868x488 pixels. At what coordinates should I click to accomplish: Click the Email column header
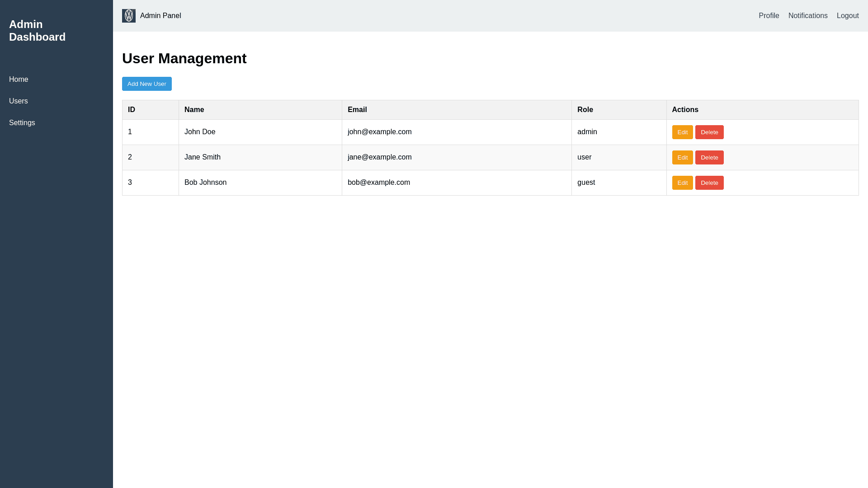coord(357,110)
